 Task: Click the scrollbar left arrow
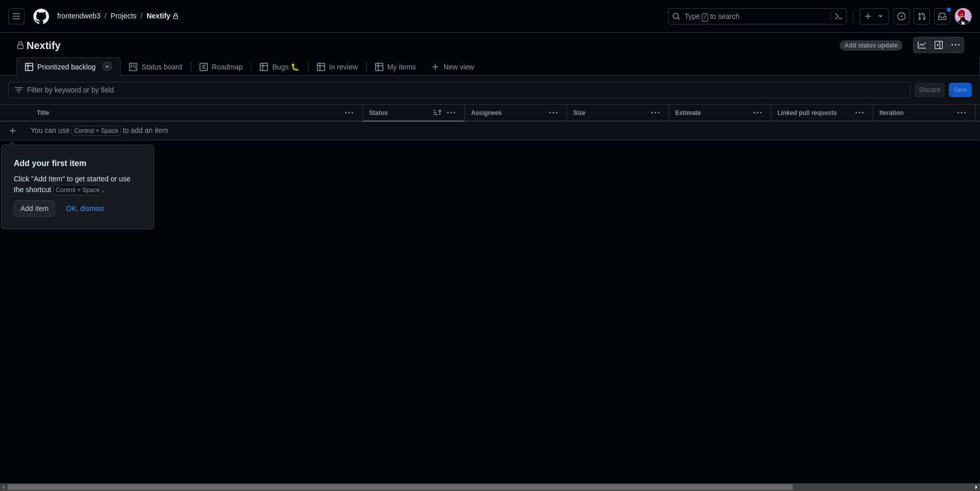click(3, 487)
